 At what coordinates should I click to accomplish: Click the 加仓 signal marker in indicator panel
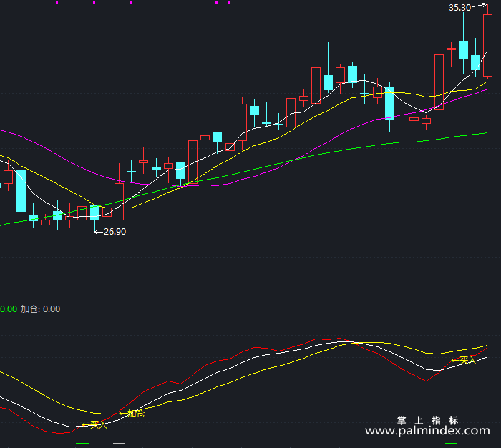pos(136,414)
